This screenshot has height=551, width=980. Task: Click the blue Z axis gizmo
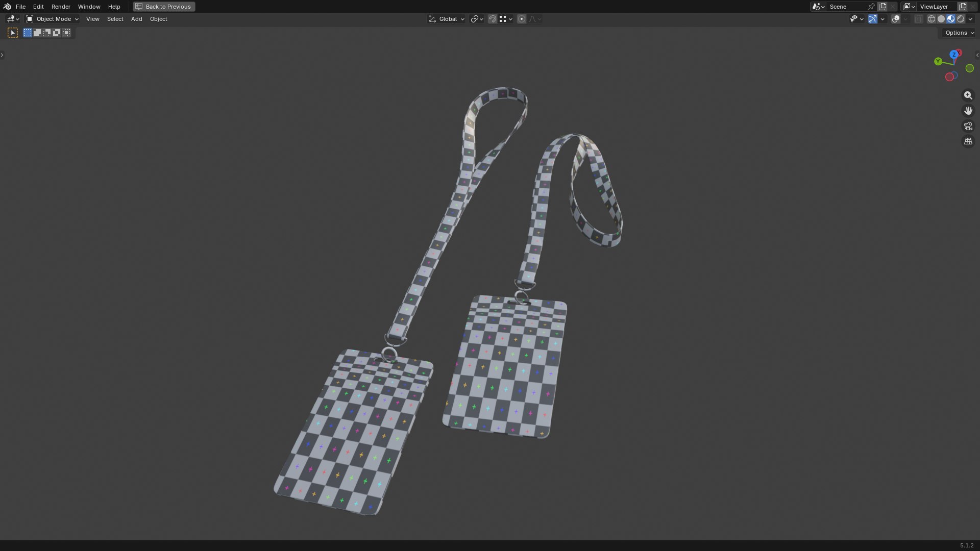[953, 55]
